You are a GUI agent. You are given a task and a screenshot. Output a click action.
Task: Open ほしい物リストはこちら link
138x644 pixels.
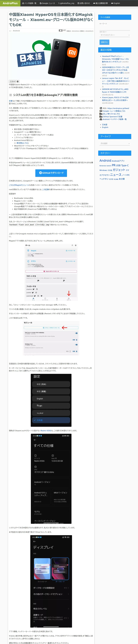click(x=111, y=114)
